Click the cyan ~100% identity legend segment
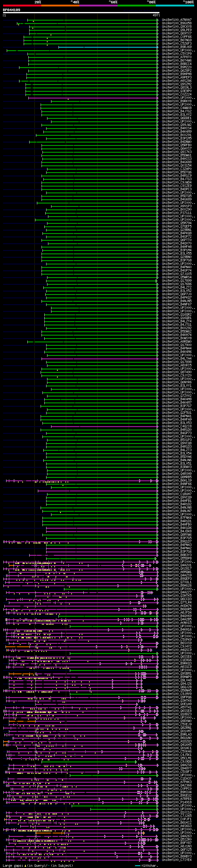The image size is (197, 868). (175, 6)
